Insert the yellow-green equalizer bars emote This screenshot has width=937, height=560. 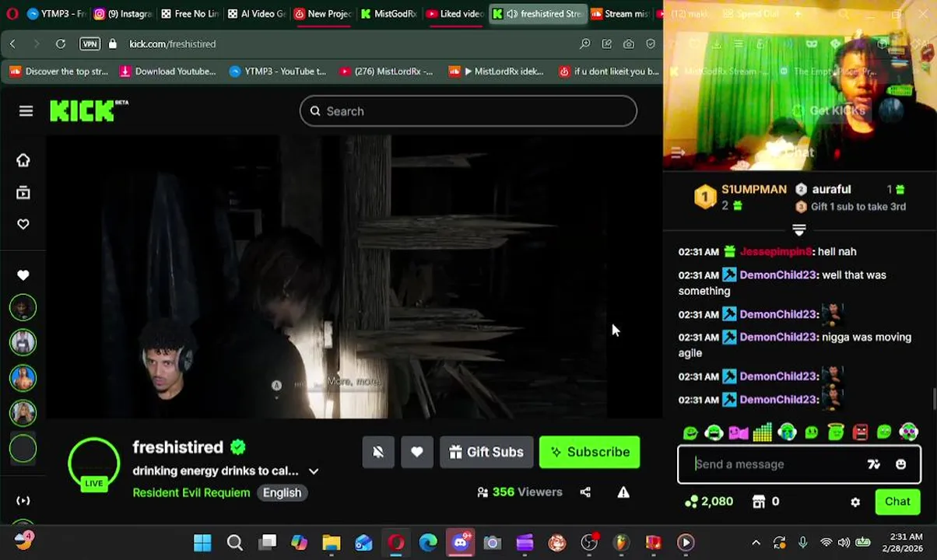pos(763,432)
